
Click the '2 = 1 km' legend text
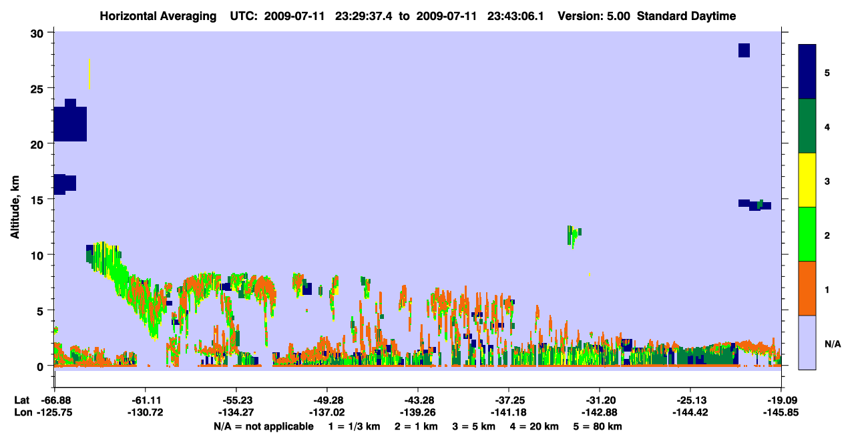415,426
